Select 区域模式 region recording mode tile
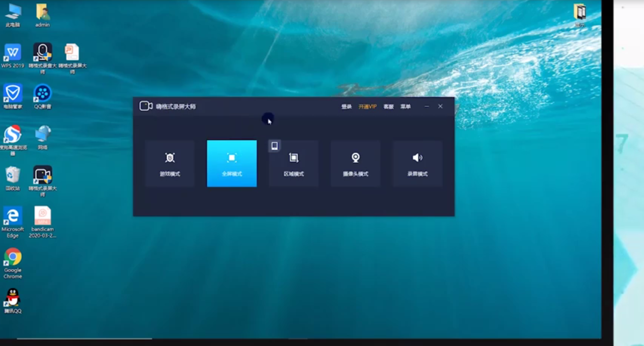The width and height of the screenshot is (644, 346). [294, 164]
